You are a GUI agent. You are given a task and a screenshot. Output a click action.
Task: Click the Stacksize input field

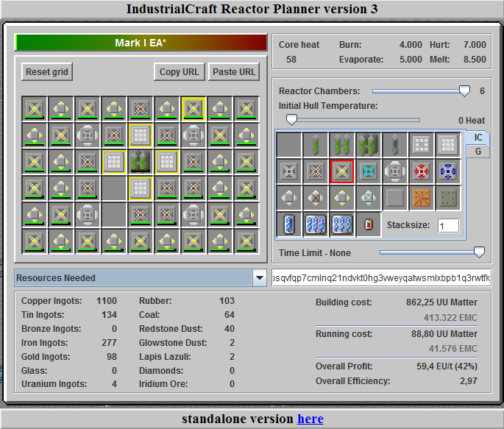[x=448, y=226]
